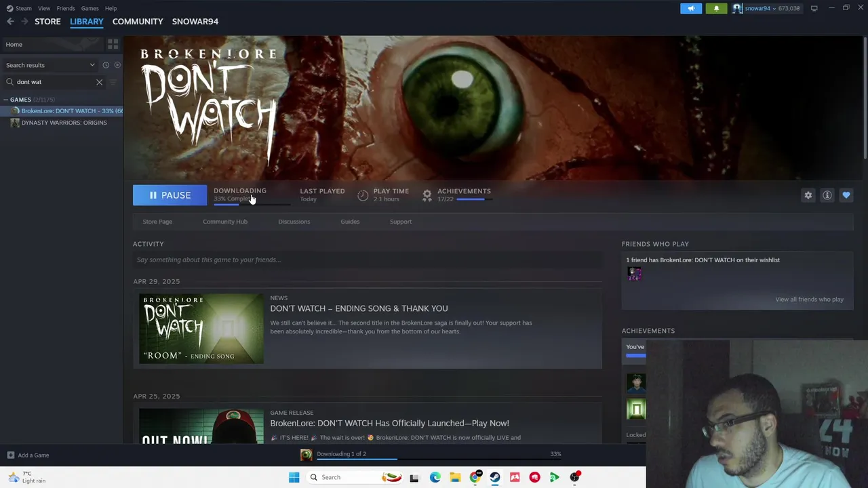Click the Downloading 1 of 2 progress bar
Image resolution: width=868 pixels, height=488 pixels.
pyautogui.click(x=439, y=460)
